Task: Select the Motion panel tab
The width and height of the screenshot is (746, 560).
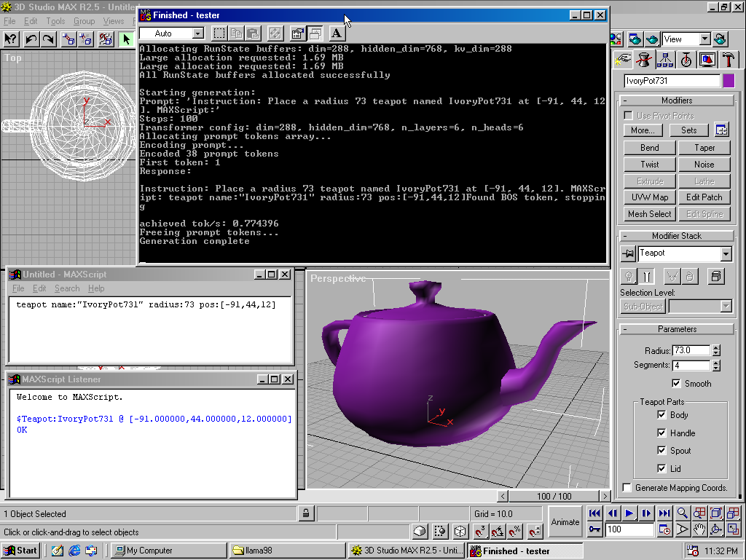Action: 686,60
